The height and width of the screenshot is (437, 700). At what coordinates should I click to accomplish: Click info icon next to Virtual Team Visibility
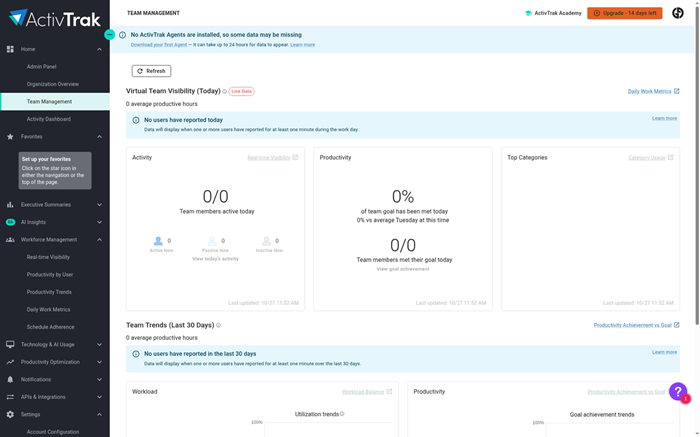225,92
